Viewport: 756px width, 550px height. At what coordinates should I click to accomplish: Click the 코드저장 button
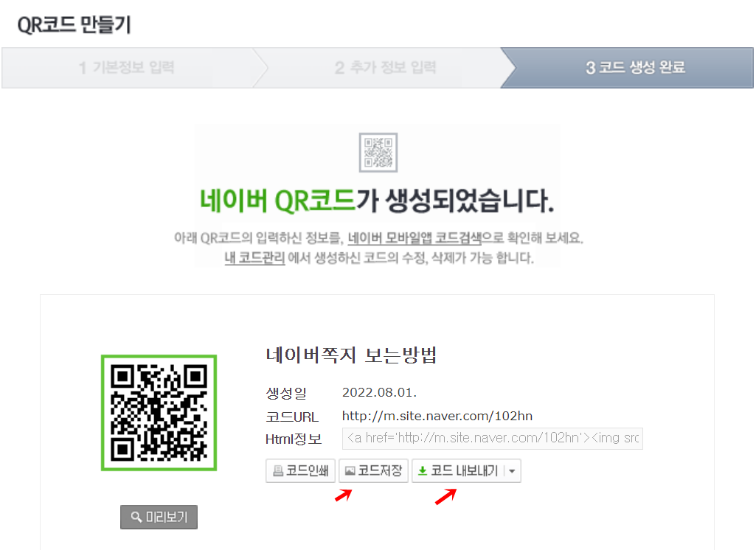372,470
